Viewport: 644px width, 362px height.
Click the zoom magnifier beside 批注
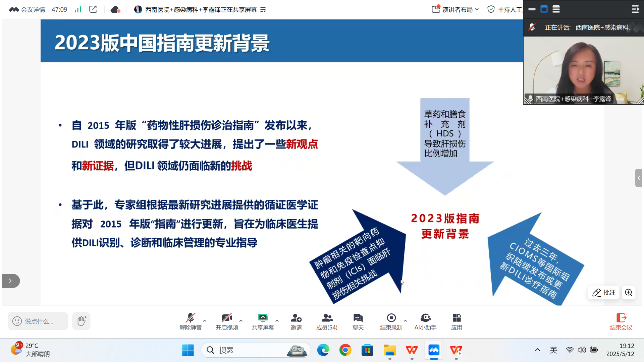pos(629,293)
